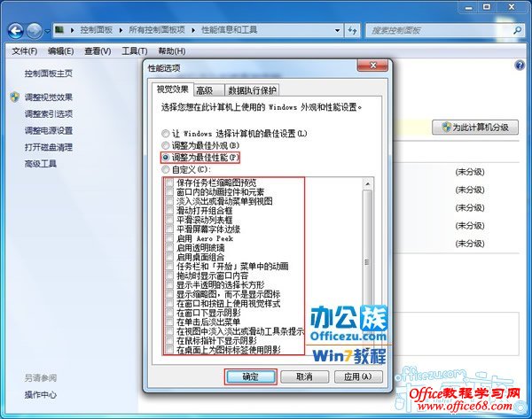This screenshot has height=419, width=532.
Task: Open the help question mark icon
Action: [x=520, y=66]
